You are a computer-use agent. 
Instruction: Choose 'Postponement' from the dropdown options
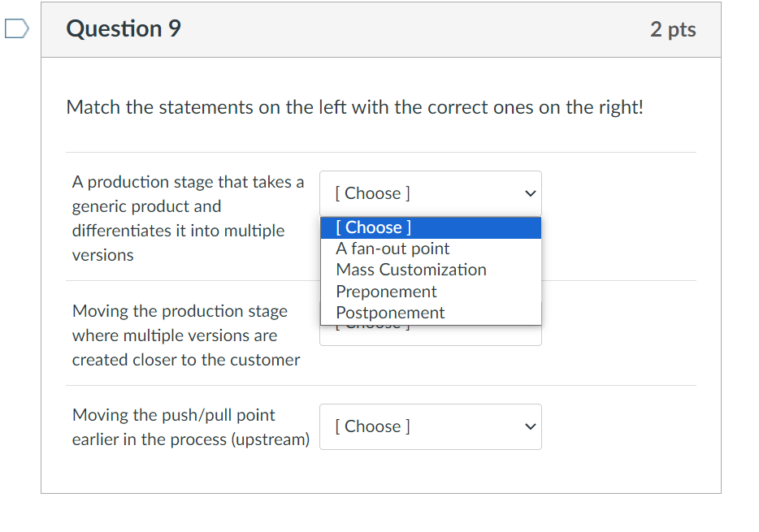[x=390, y=312]
